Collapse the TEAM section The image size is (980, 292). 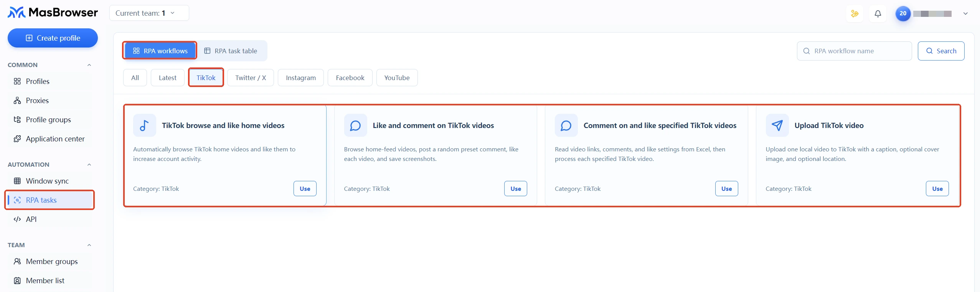[x=89, y=245]
